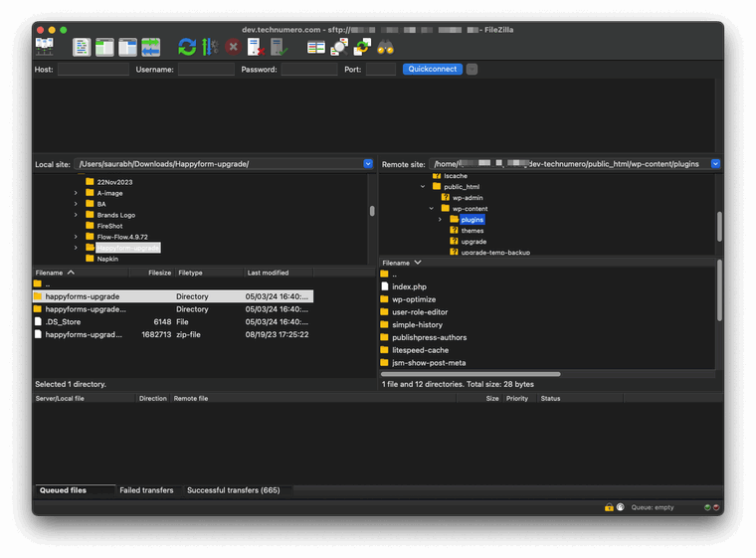Sort remote list by Filename header
Screen dimensions: 756x558
click(x=547, y=263)
